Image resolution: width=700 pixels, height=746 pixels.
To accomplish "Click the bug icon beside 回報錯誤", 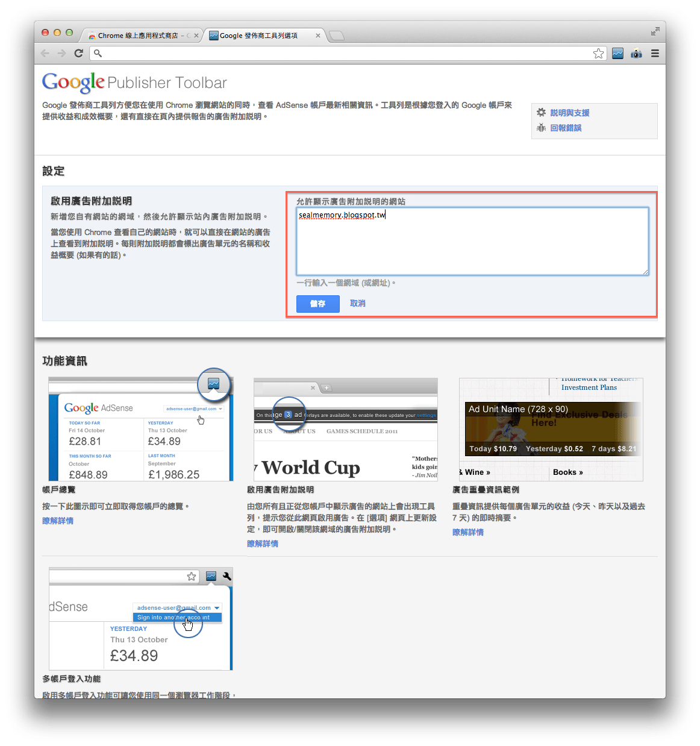I will point(542,128).
